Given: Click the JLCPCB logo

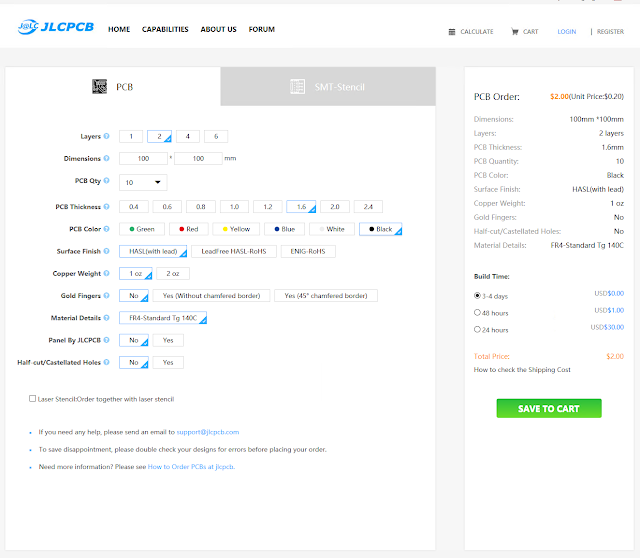Looking at the screenshot, I should tap(56, 27).
